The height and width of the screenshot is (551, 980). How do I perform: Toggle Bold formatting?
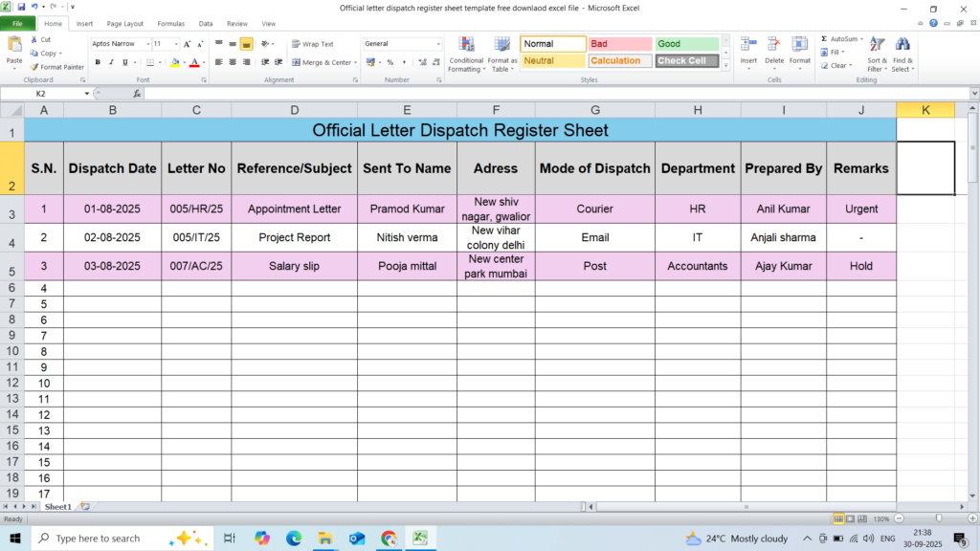click(99, 62)
